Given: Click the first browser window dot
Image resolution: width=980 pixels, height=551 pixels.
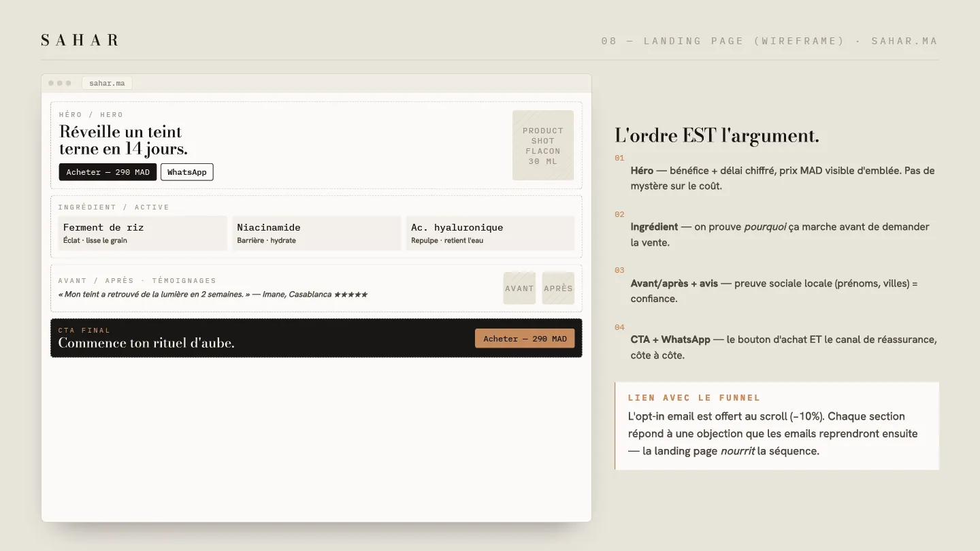Looking at the screenshot, I should [x=51, y=83].
